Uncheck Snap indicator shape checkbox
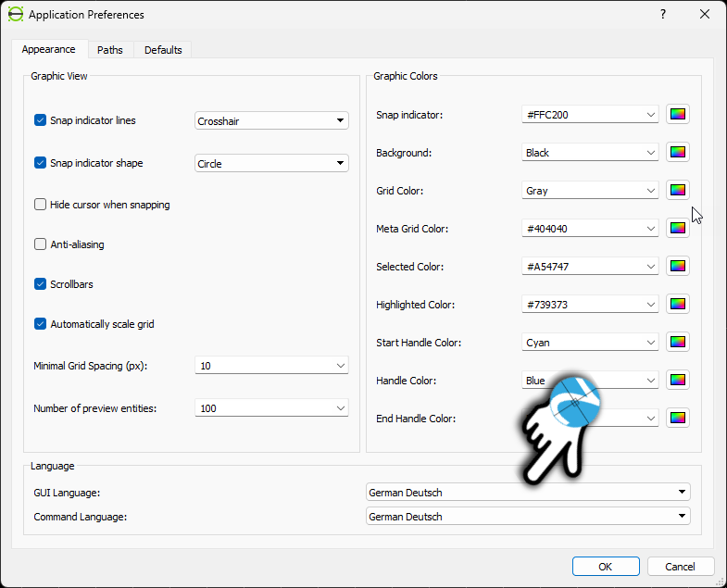The image size is (727, 588). 41,163
